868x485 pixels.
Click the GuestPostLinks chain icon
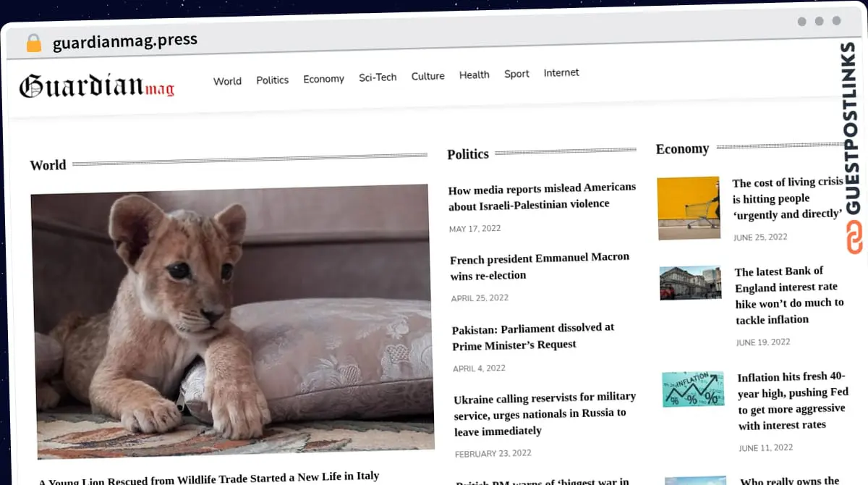854,237
